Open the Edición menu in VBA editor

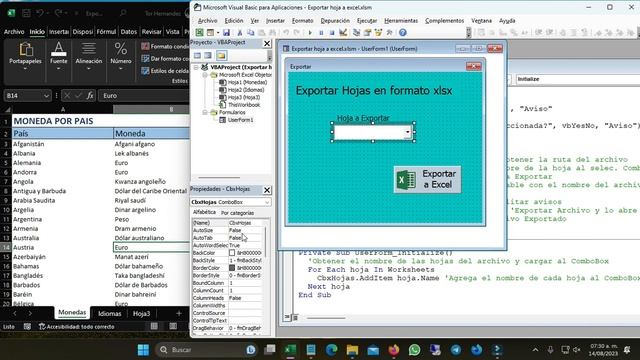(234, 20)
